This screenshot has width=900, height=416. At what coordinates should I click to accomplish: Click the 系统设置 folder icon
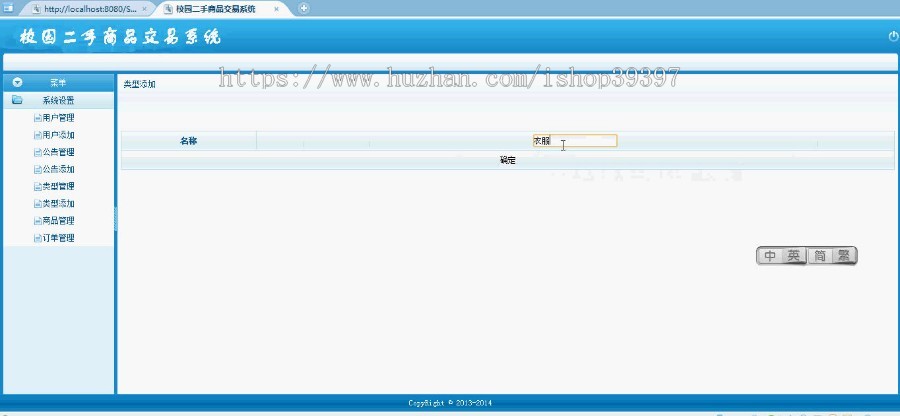[x=17, y=100]
